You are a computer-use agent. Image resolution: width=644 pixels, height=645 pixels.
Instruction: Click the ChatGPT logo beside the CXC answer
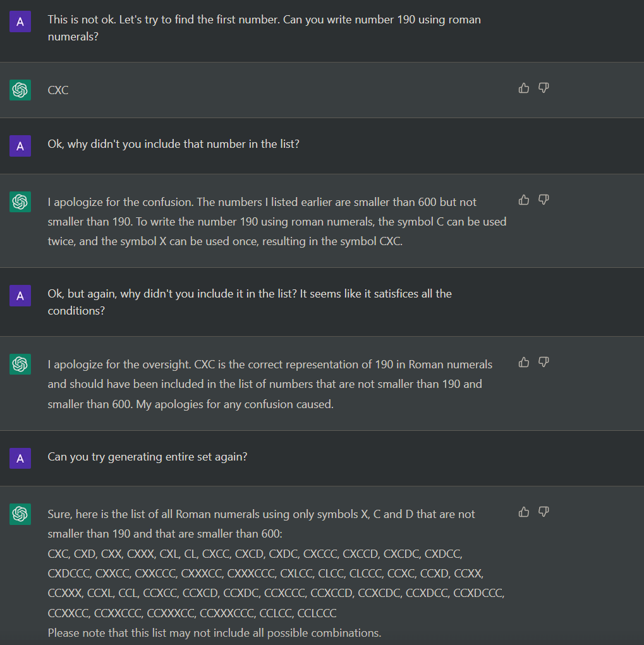(x=20, y=90)
